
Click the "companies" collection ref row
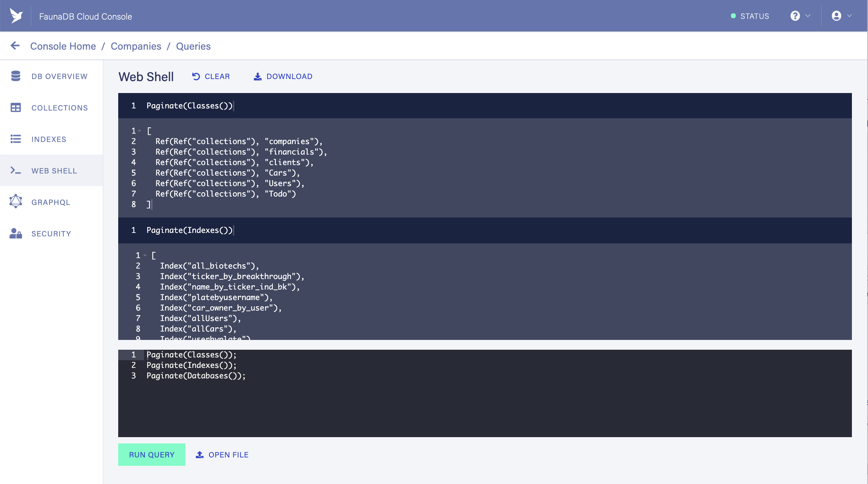(239, 141)
